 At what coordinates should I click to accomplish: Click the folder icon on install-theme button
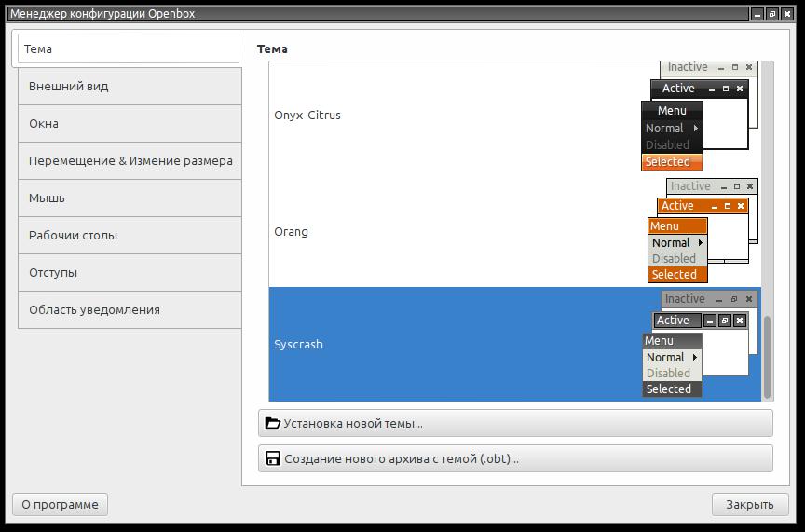(x=273, y=423)
